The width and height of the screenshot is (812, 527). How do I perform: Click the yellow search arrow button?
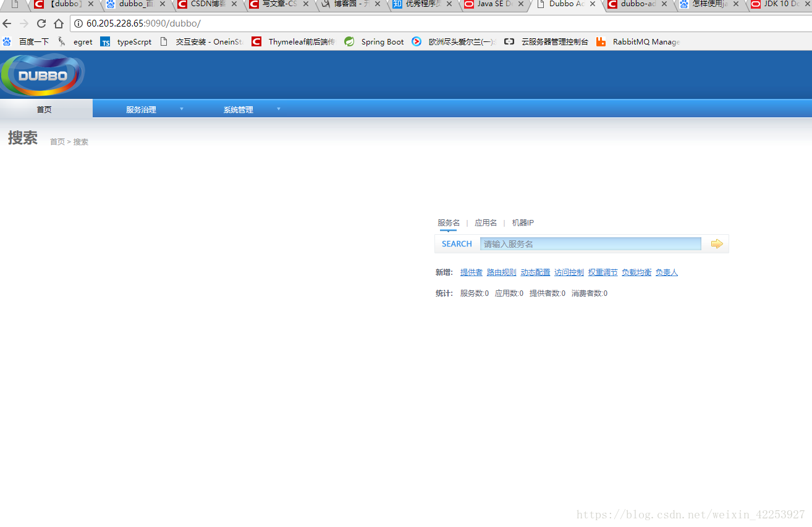click(717, 244)
